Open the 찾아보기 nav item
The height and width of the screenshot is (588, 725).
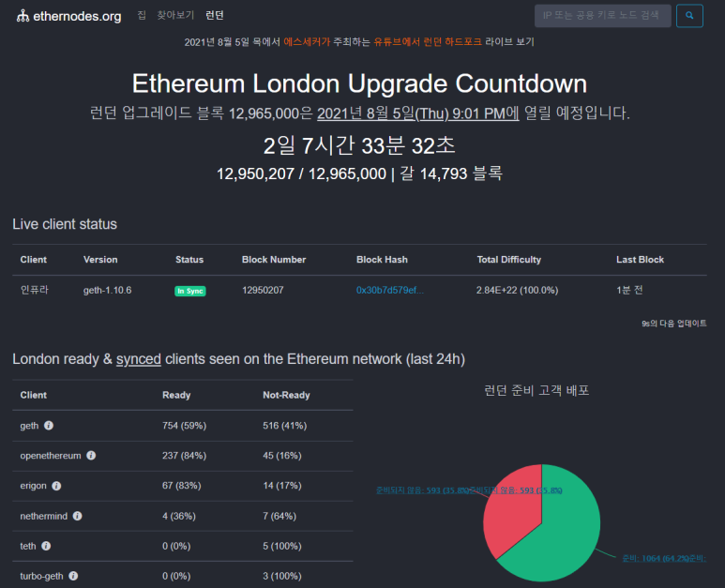(x=175, y=15)
